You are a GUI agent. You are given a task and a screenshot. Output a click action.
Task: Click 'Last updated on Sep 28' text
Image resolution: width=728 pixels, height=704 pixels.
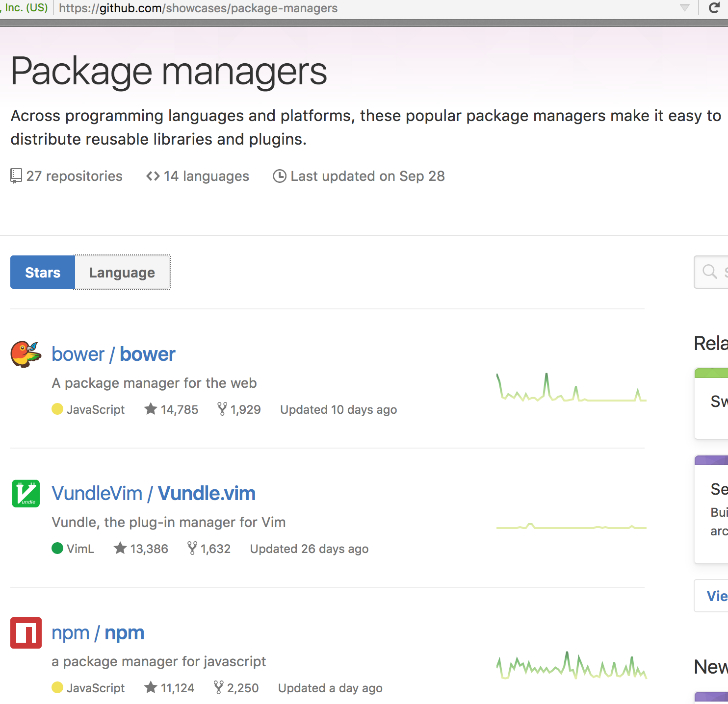(368, 176)
